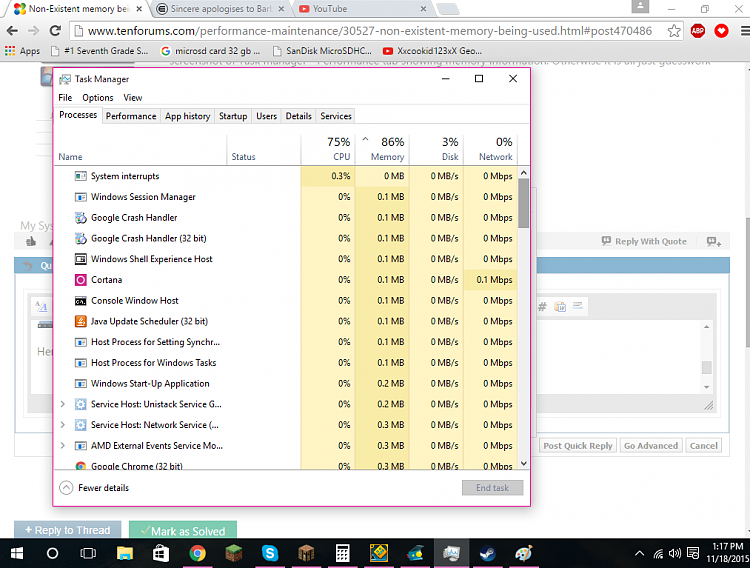Expand Service Host: Network Service row
The width and height of the screenshot is (750, 568).
click(63, 425)
